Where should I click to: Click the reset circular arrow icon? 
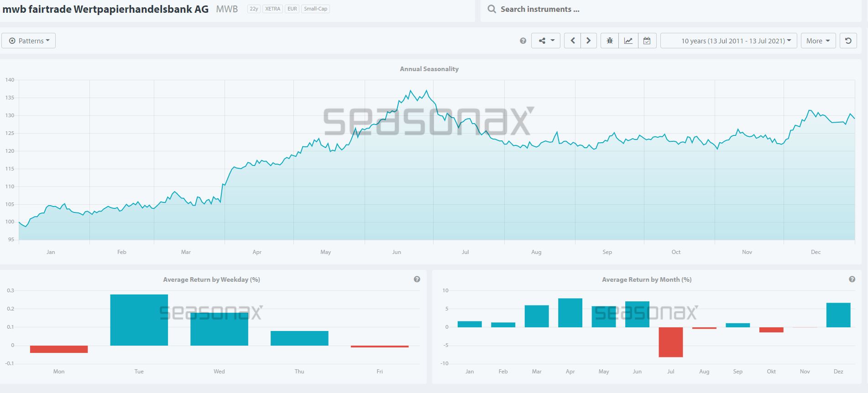848,41
